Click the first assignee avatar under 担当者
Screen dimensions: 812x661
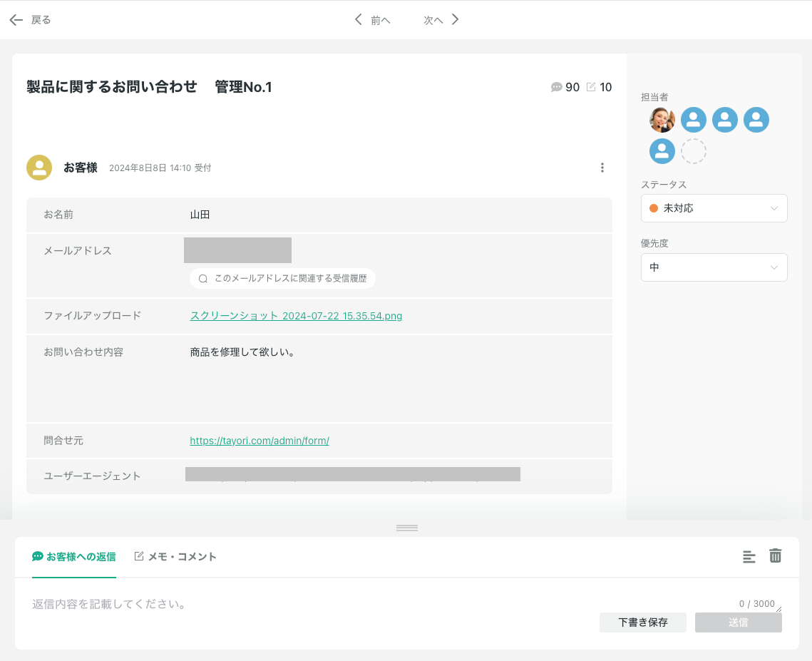pyautogui.click(x=662, y=120)
